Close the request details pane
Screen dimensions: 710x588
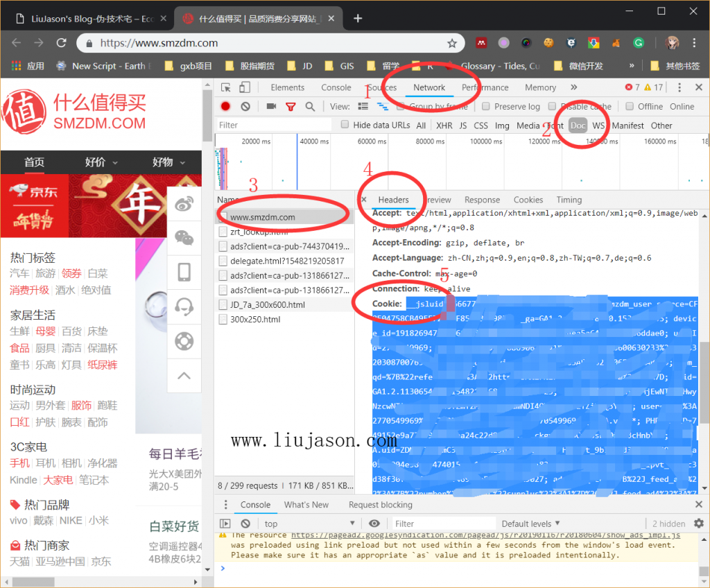(364, 199)
